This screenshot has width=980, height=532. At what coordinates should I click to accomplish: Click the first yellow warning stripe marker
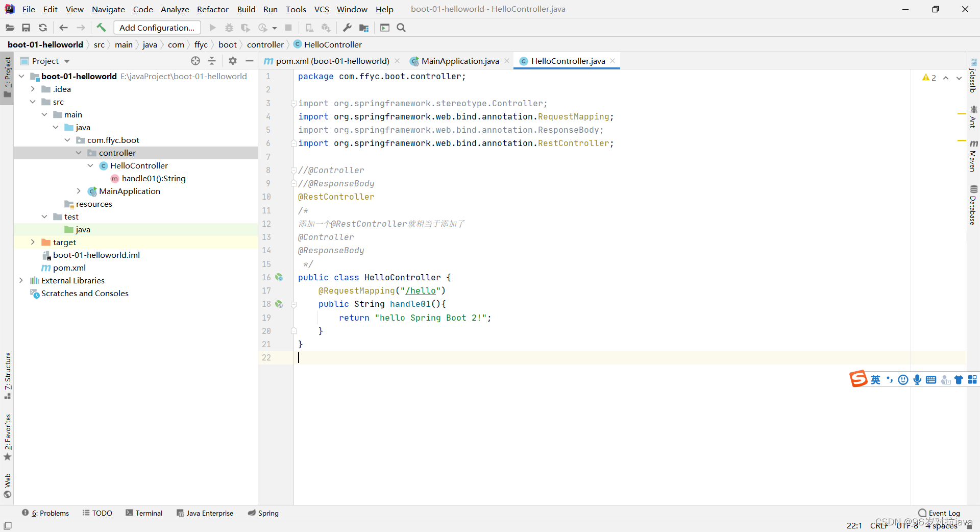[962, 113]
